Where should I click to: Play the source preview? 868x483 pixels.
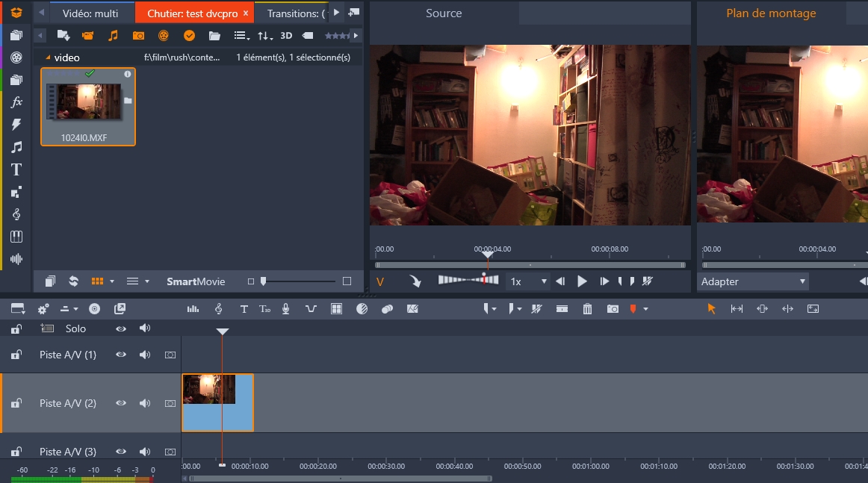[x=583, y=281]
